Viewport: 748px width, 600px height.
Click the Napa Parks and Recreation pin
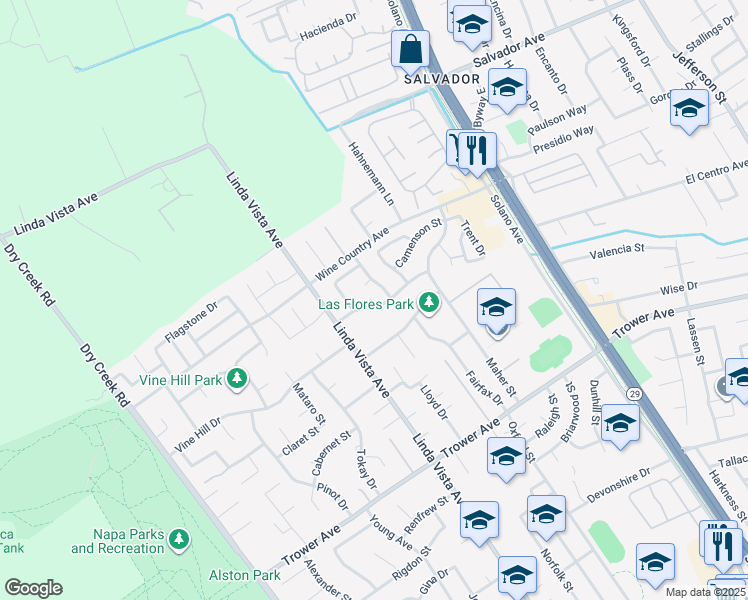pos(179,540)
